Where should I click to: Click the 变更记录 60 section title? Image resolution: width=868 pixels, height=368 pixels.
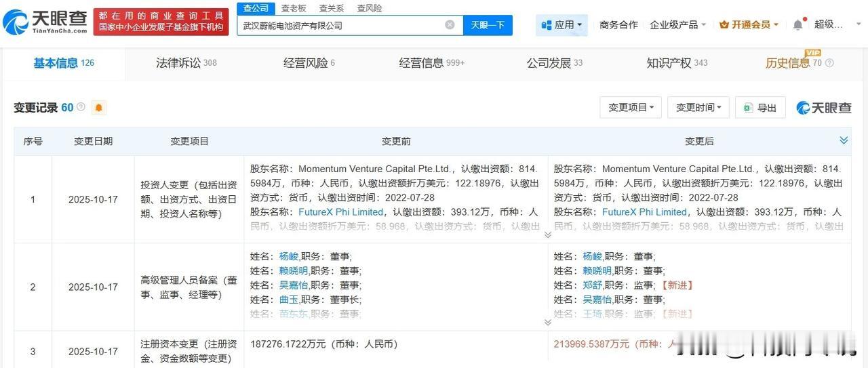tap(43, 108)
